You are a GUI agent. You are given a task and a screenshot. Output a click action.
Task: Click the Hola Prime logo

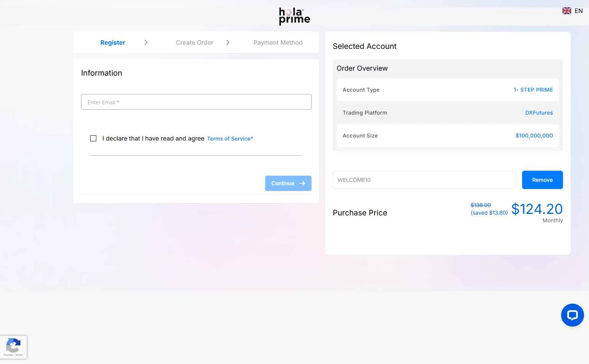[294, 16]
